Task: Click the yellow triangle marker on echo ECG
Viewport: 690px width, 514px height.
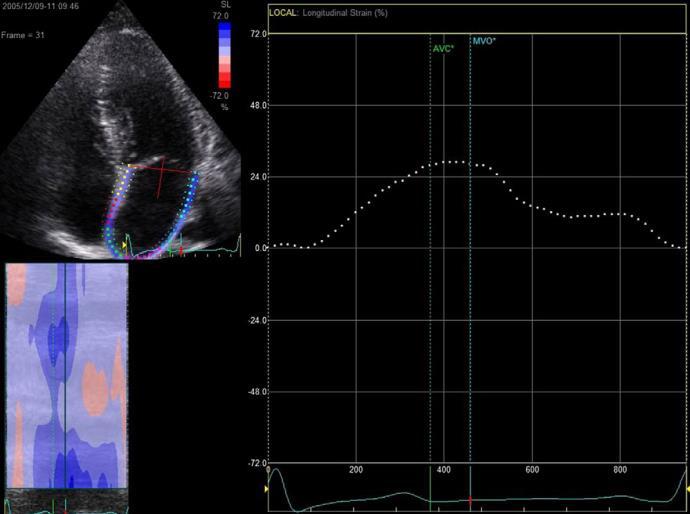Action: tap(125, 245)
